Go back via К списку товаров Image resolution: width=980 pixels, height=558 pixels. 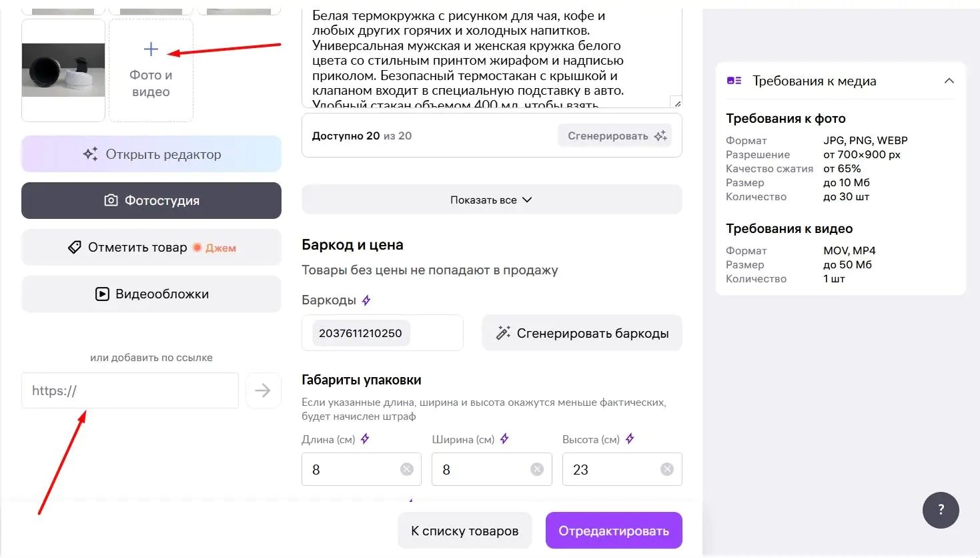point(464,531)
